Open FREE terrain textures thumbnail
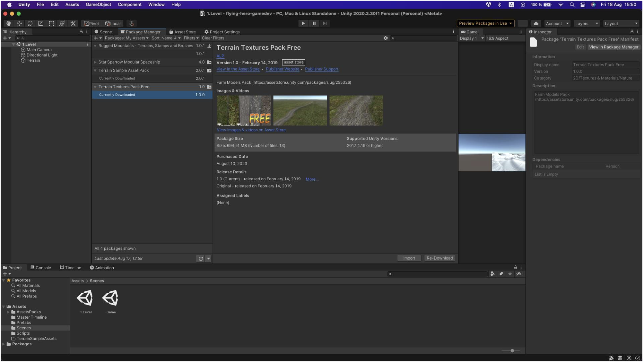The image size is (644, 362). 244,110
